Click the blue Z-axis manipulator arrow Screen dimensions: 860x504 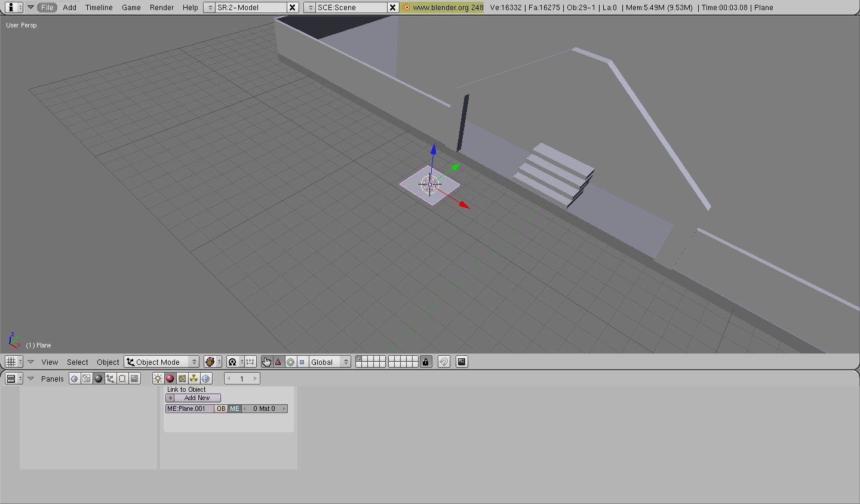coord(434,150)
